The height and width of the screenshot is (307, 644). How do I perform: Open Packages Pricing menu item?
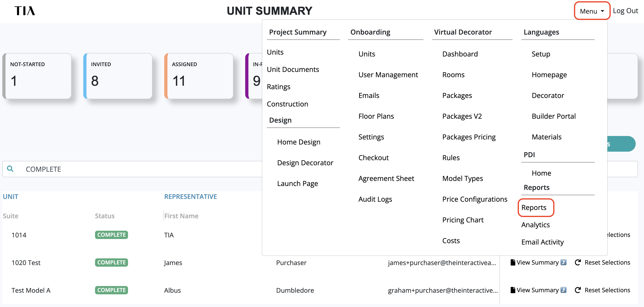coord(469,137)
